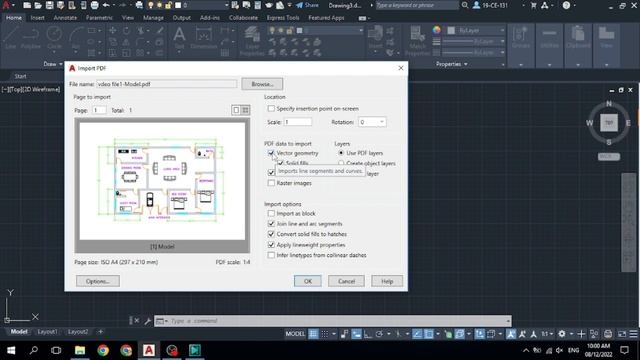
Task: Expand the Draw panel flyout
Action: pos(53,64)
